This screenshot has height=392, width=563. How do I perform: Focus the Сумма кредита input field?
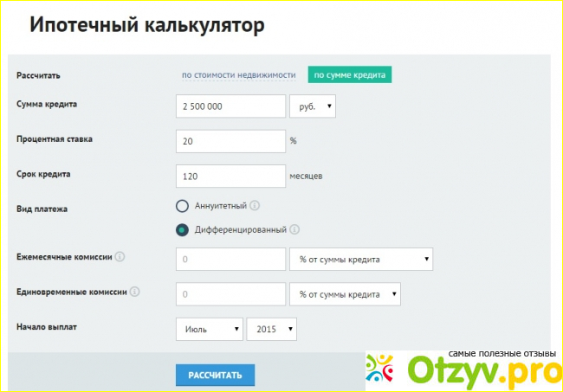[230, 106]
